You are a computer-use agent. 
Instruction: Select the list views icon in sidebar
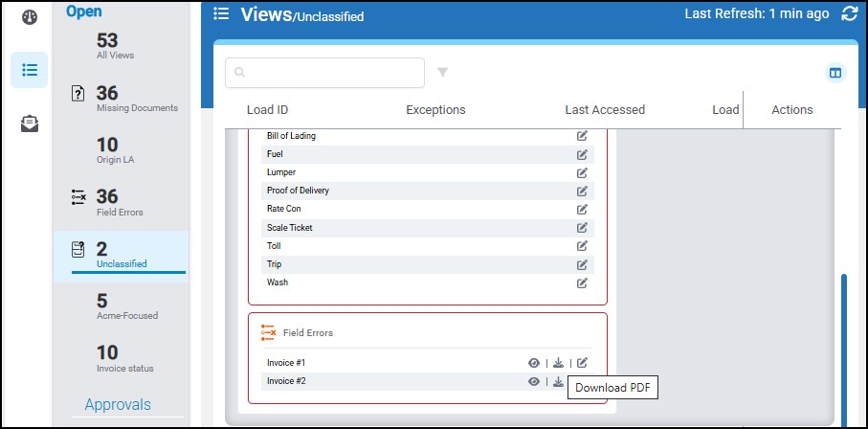30,70
